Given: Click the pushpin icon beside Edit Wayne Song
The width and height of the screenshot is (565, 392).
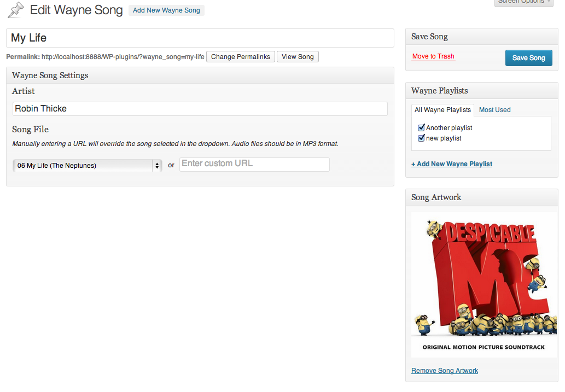Looking at the screenshot, I should click(16, 10).
